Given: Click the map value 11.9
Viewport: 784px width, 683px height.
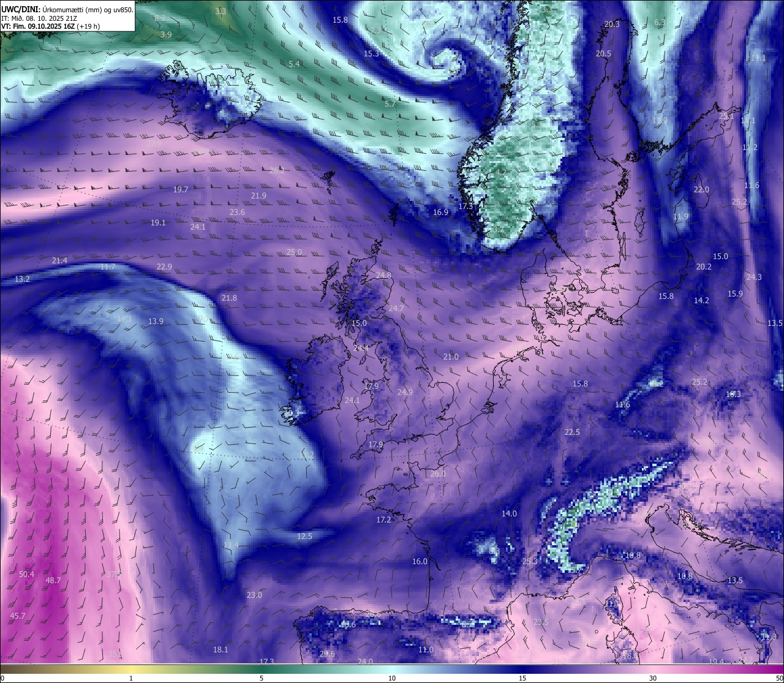Looking at the screenshot, I should [680, 217].
